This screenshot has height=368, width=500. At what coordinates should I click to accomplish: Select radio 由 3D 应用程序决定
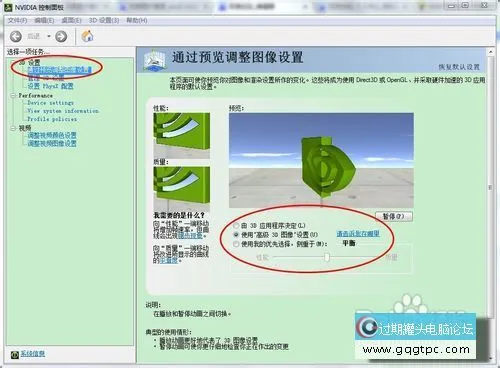pyautogui.click(x=236, y=226)
